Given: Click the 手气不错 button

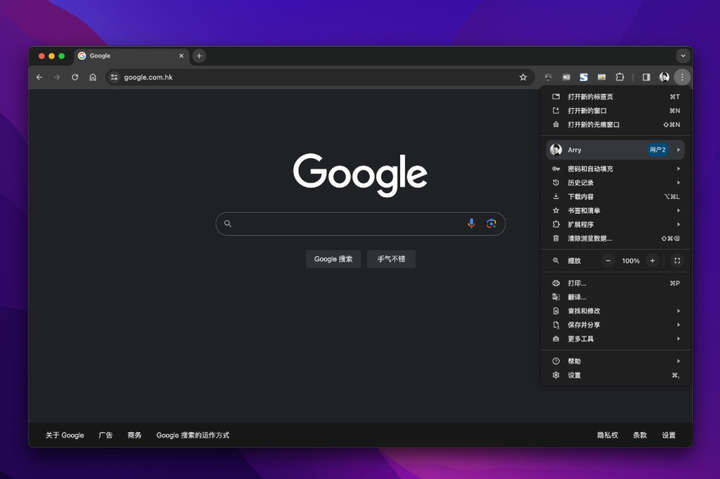Looking at the screenshot, I should (391, 259).
